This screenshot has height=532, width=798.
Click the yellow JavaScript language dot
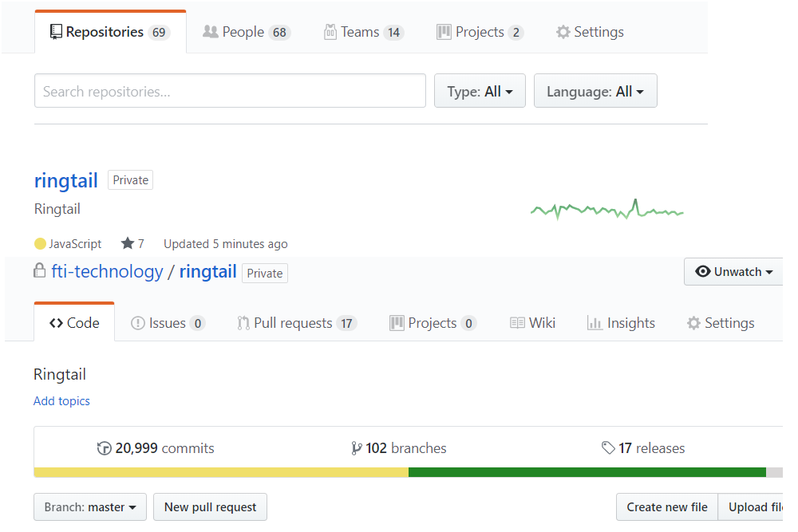40,244
